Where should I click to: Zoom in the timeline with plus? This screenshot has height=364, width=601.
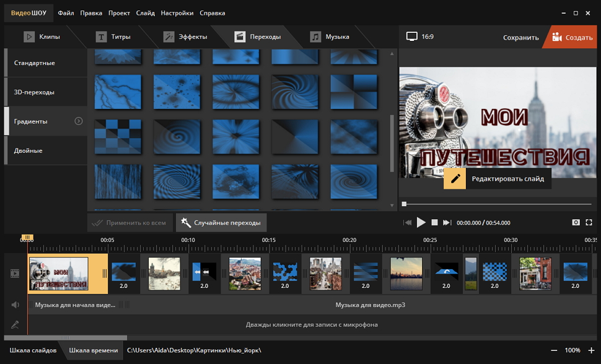[591, 350]
